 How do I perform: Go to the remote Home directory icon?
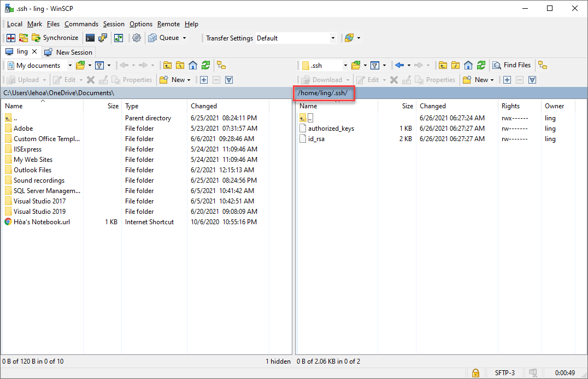point(468,65)
